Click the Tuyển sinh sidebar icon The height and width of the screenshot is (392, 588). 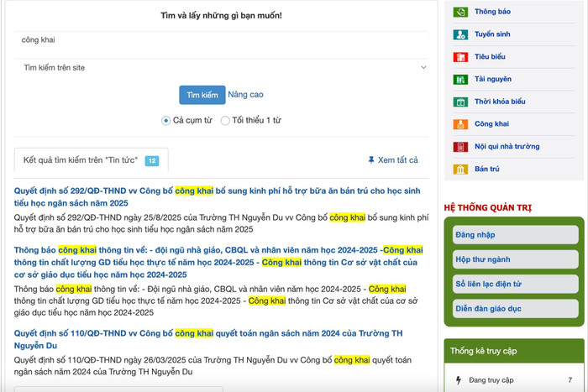[461, 34]
